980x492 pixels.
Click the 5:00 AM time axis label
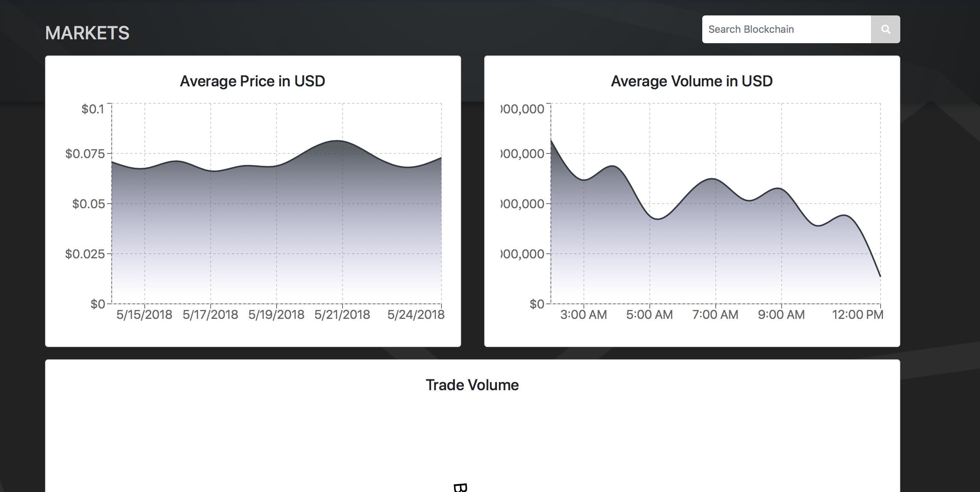pos(649,315)
